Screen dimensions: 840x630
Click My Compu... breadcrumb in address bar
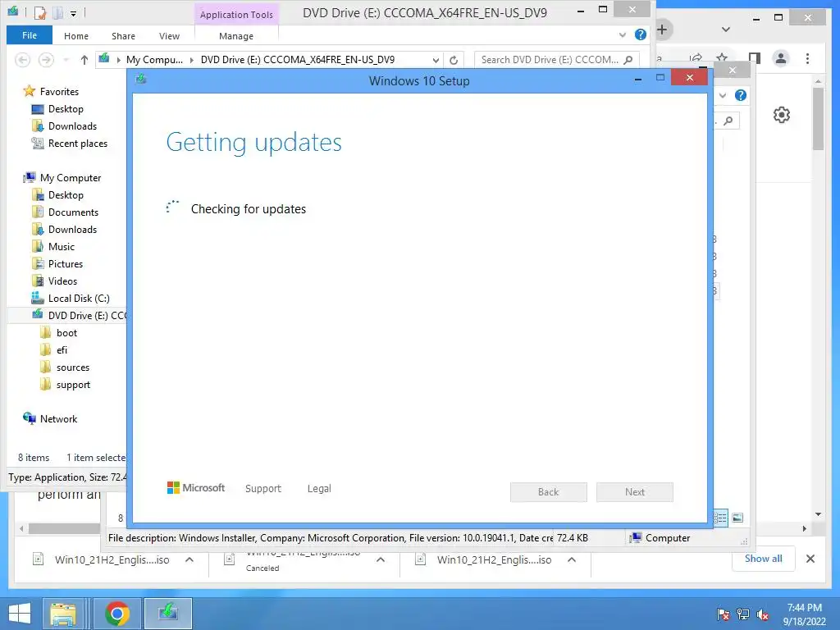coord(154,59)
